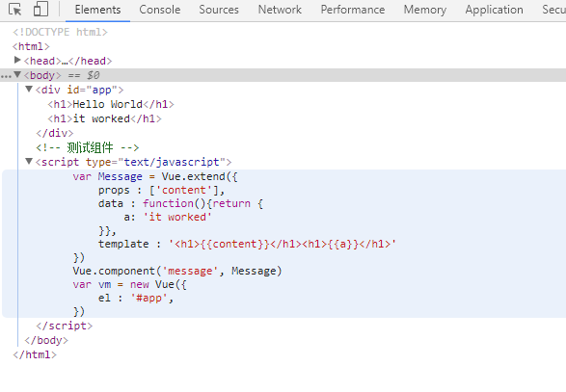This screenshot has height=392, width=566.
Task: Open the Performance tab
Action: coord(353,10)
